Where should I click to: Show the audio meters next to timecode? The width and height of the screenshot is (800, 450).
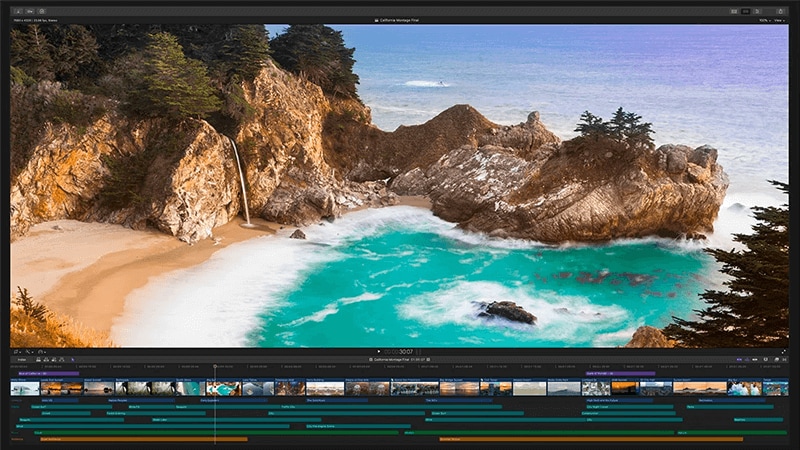(x=418, y=352)
